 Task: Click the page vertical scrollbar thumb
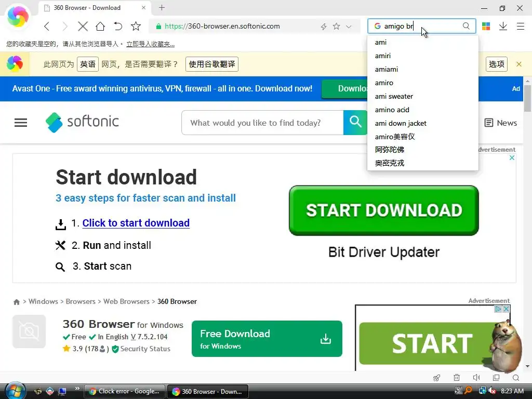pyautogui.click(x=527, y=98)
